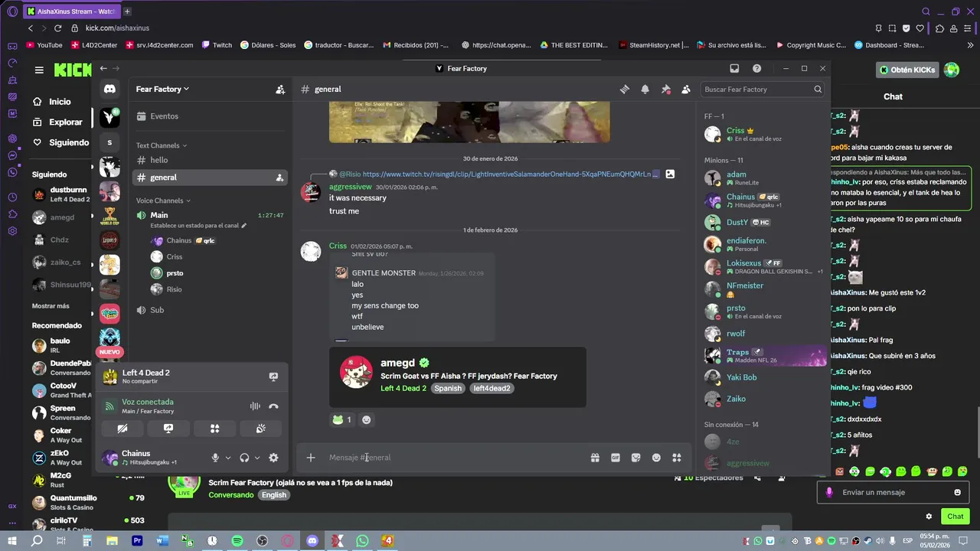
Task: Open Spotify from Windows taskbar
Action: click(x=237, y=540)
